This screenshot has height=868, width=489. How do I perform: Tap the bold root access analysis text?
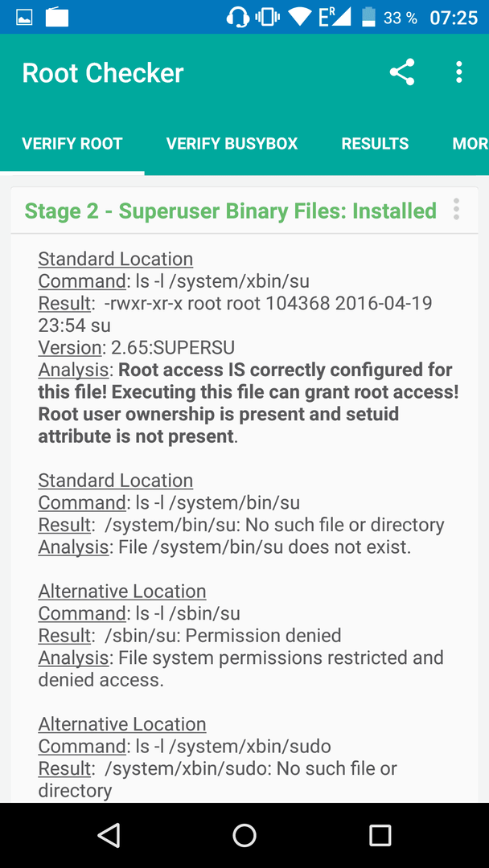coord(248,403)
